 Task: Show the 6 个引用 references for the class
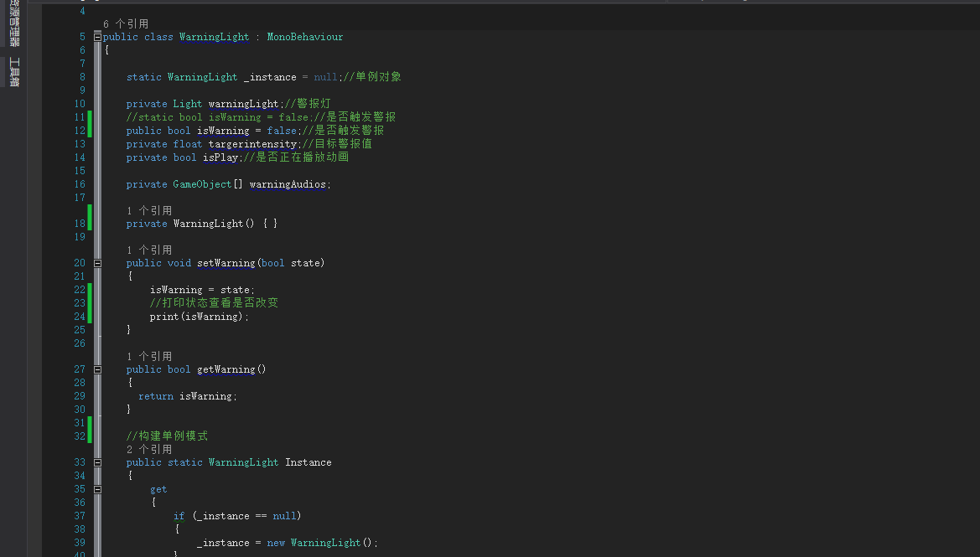tap(126, 23)
